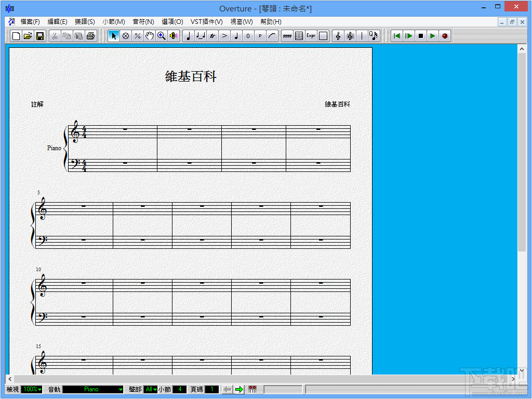Screen dimensions: 532x399
Task: Choose the trill ornament tool
Action: click(213, 36)
